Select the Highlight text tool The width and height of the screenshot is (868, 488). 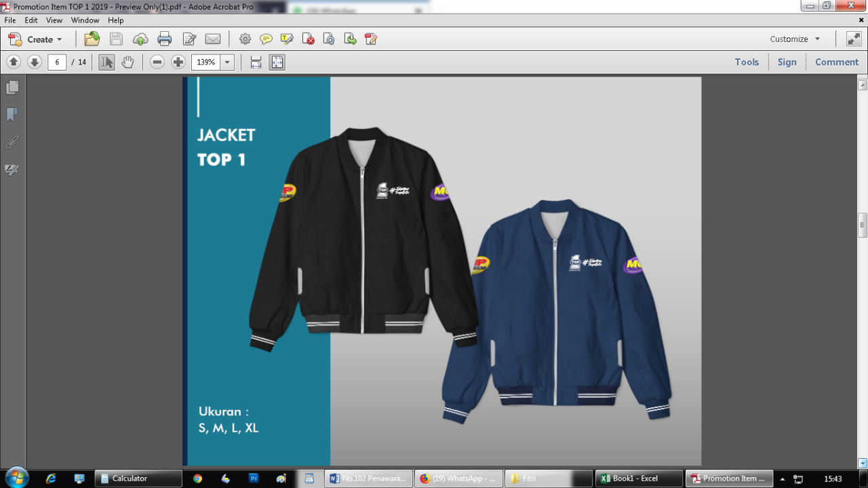click(x=287, y=39)
